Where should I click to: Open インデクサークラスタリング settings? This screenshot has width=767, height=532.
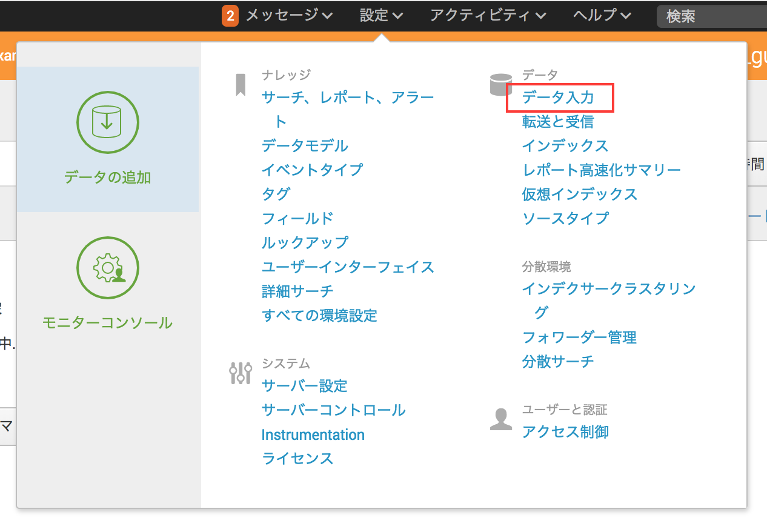(x=609, y=301)
